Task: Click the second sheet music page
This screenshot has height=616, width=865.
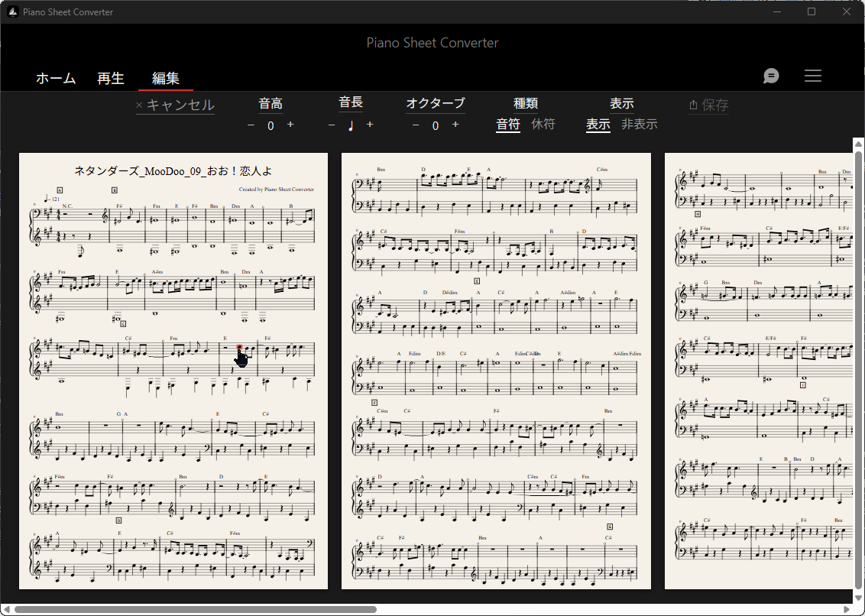Action: (496, 371)
